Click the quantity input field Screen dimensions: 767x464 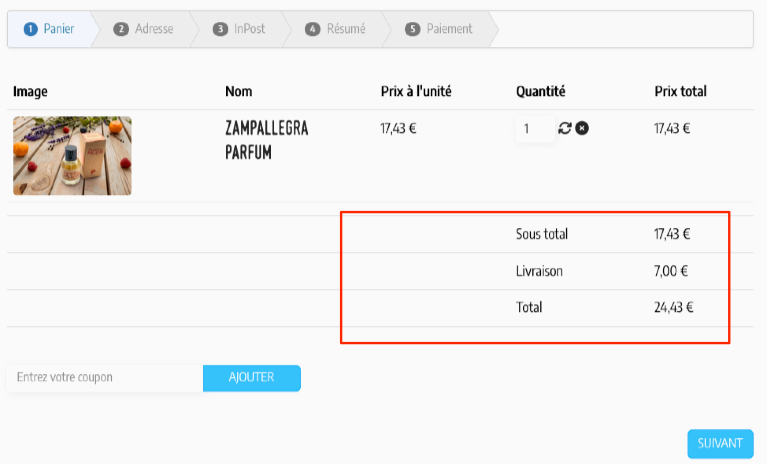[533, 128]
